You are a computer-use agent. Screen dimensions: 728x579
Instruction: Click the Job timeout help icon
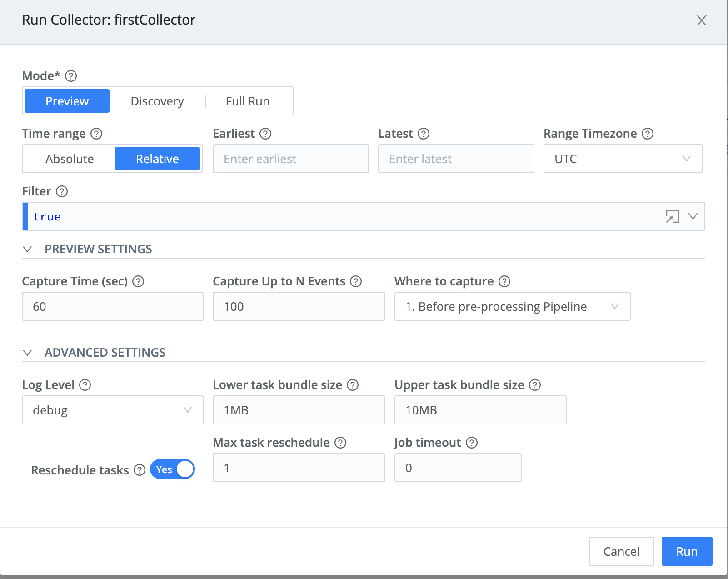[473, 443]
